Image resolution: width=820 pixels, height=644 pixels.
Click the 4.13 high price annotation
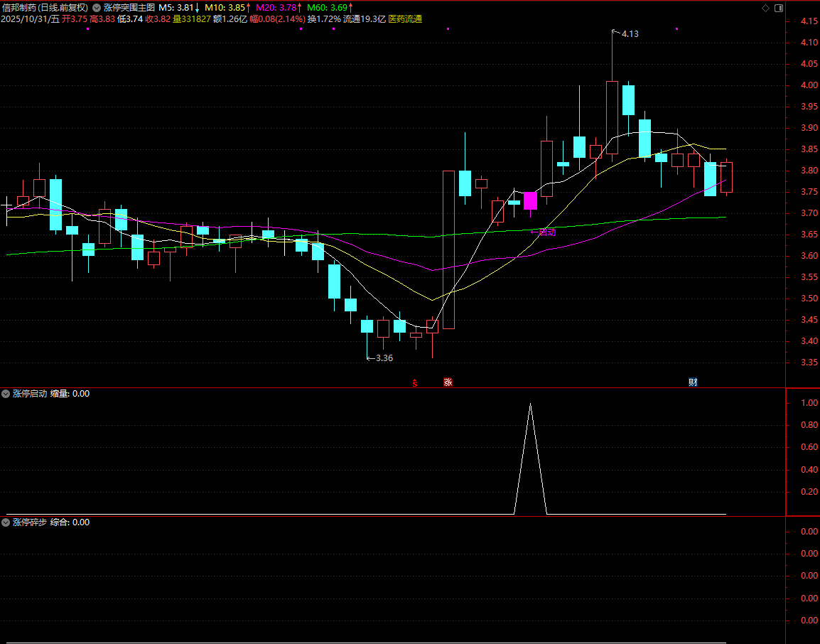630,34
